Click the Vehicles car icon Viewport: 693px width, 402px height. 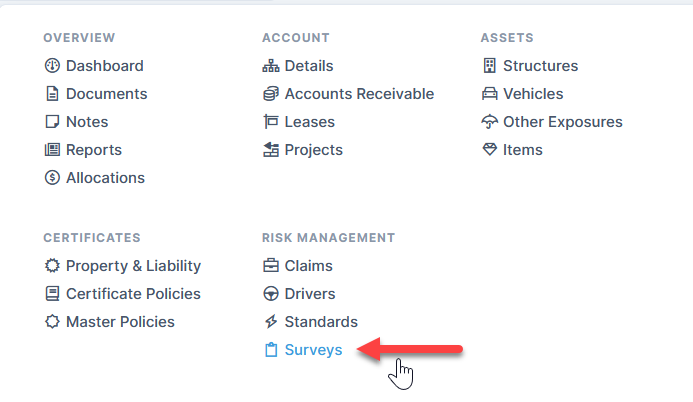pos(490,94)
